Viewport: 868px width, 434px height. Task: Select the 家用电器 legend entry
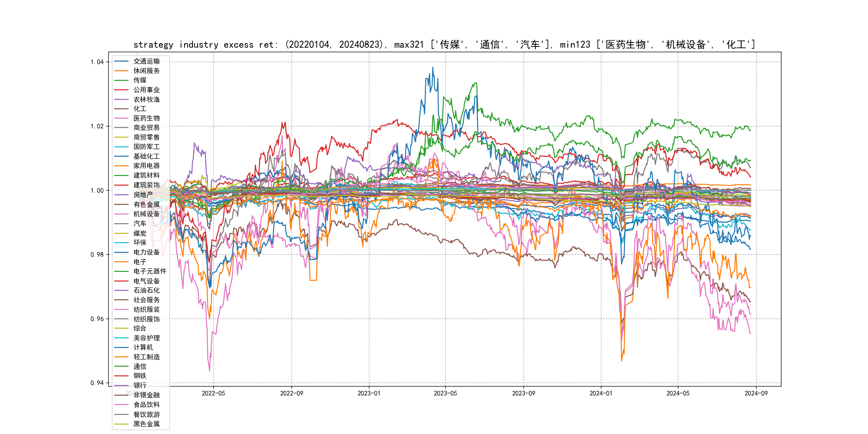(x=146, y=166)
